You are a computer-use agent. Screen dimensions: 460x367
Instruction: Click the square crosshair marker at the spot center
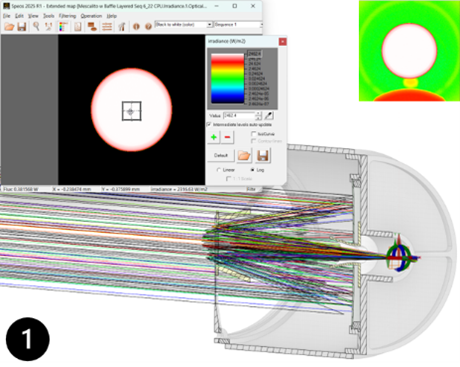[x=131, y=111]
